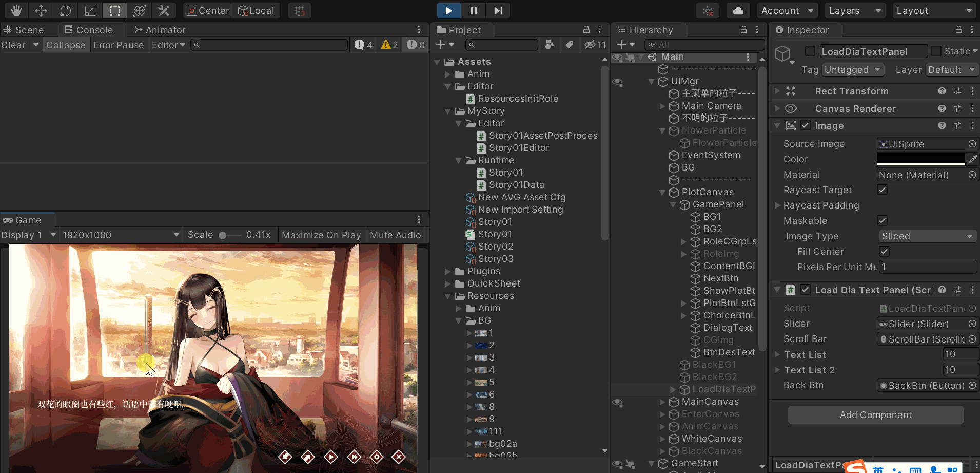Toggle the error messages filter showing 0
This screenshot has height=473, width=980.
416,45
